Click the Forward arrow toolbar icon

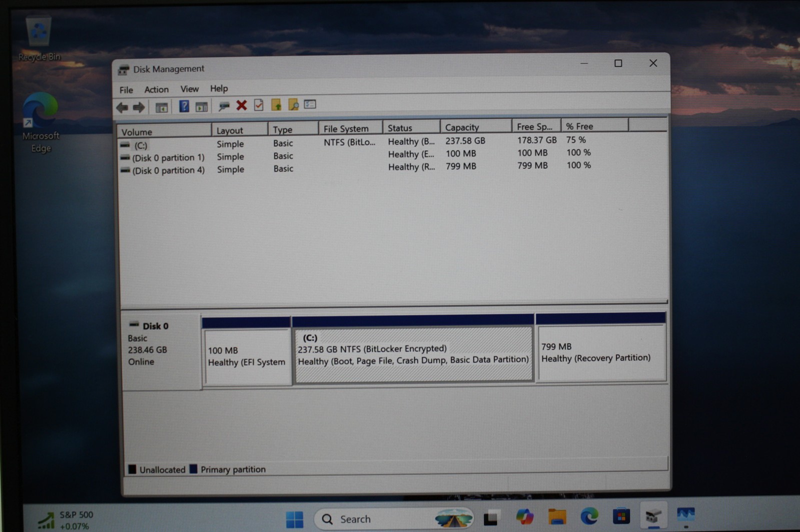pyautogui.click(x=139, y=107)
